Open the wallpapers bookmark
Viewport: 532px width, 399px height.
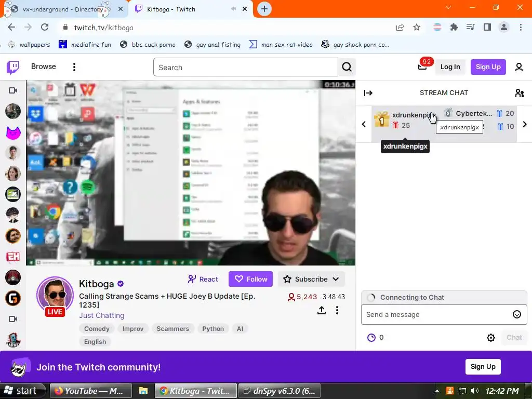coord(29,45)
